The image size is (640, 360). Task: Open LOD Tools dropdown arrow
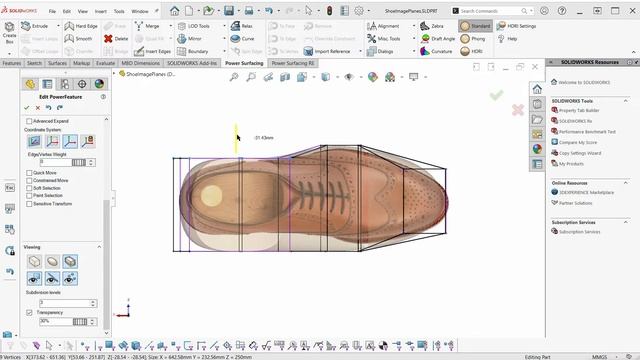tap(224, 26)
